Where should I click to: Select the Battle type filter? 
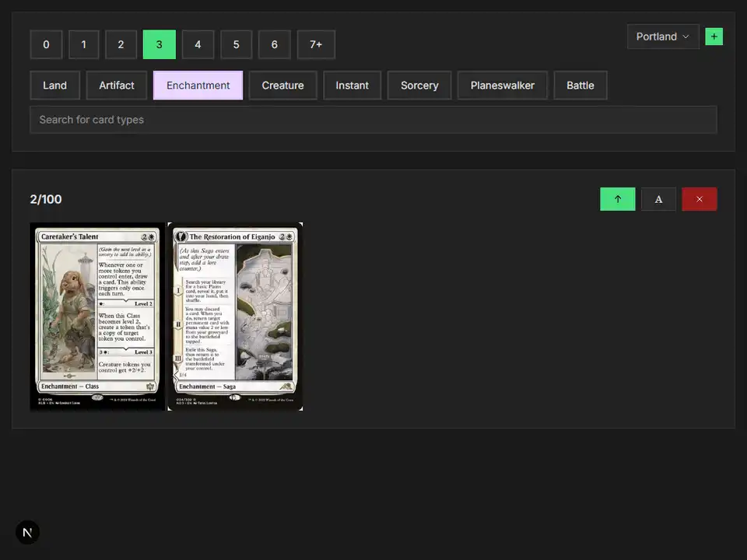(x=580, y=86)
